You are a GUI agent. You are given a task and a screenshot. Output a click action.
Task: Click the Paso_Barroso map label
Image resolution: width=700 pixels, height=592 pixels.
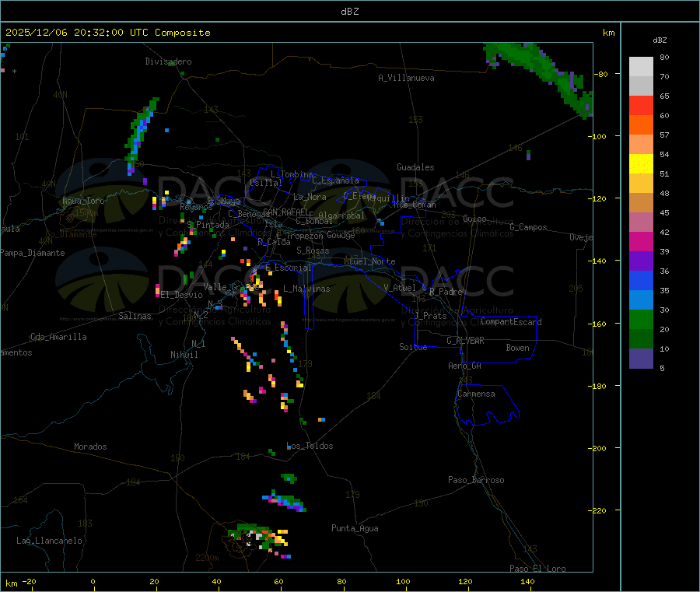pyautogui.click(x=476, y=480)
